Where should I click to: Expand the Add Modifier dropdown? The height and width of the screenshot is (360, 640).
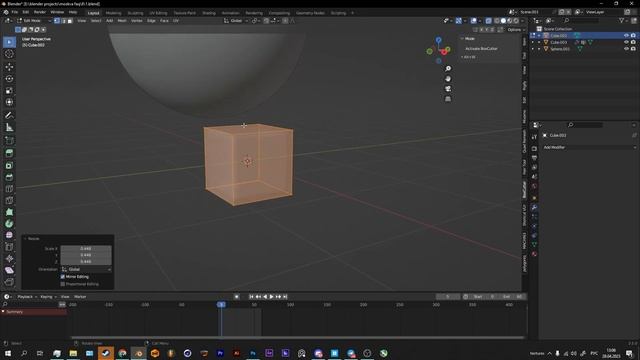[589, 147]
